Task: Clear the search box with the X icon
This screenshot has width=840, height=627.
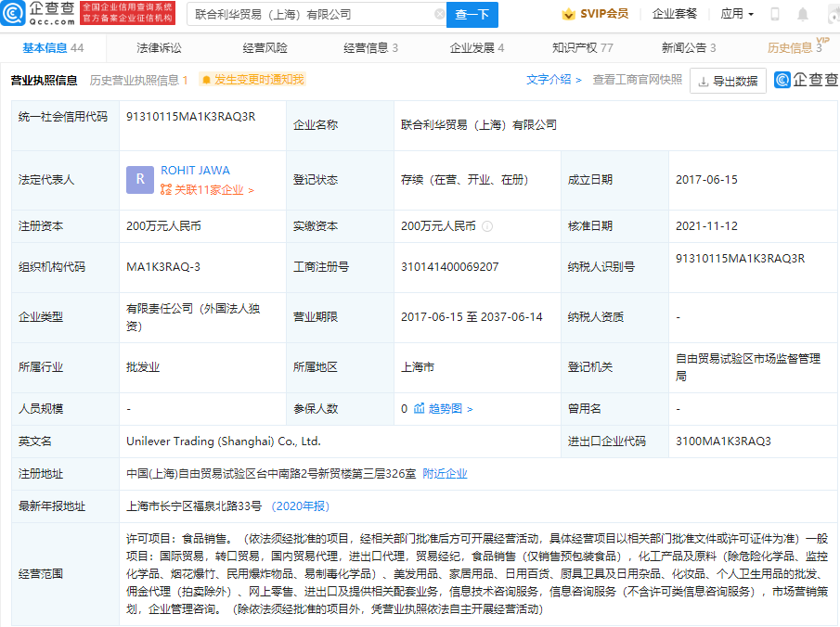Action: (439, 15)
